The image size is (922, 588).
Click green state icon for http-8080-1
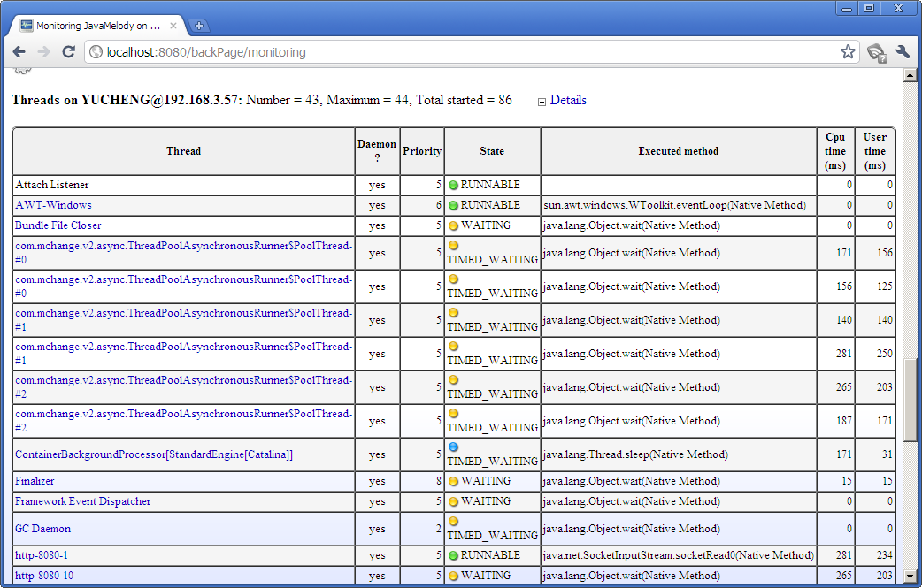(x=453, y=555)
